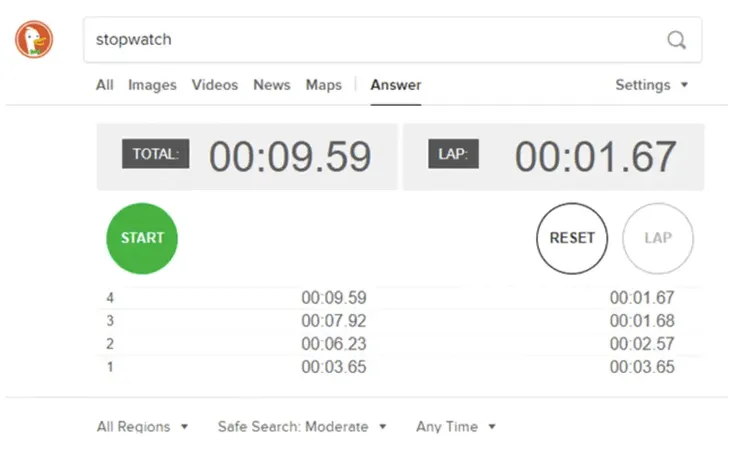Select the All results tab
Image resolution: width=740 pixels, height=456 pixels.
click(x=105, y=85)
